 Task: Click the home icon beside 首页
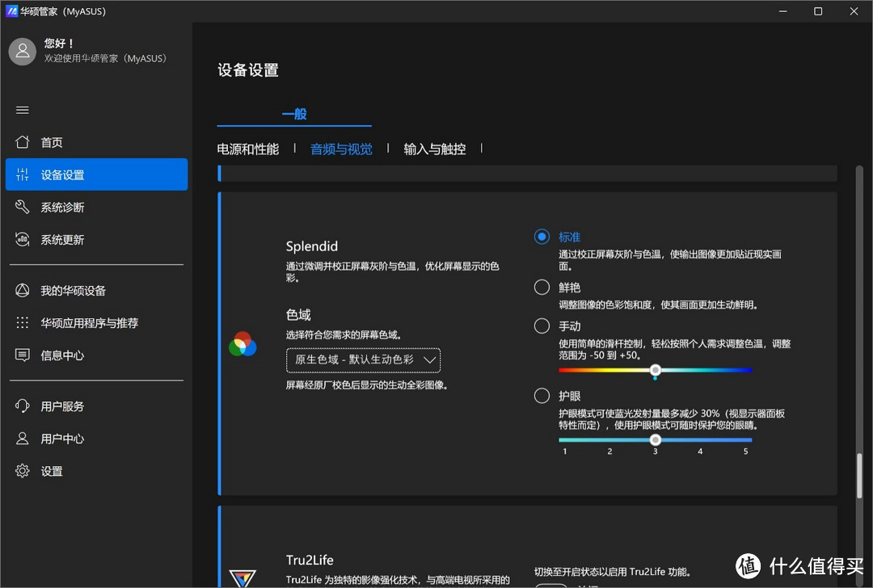(23, 142)
